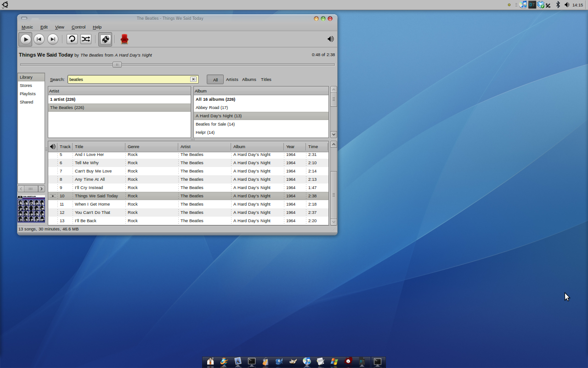Sort by the Time column header
Screen dimensions: 588x368
(x=317, y=147)
